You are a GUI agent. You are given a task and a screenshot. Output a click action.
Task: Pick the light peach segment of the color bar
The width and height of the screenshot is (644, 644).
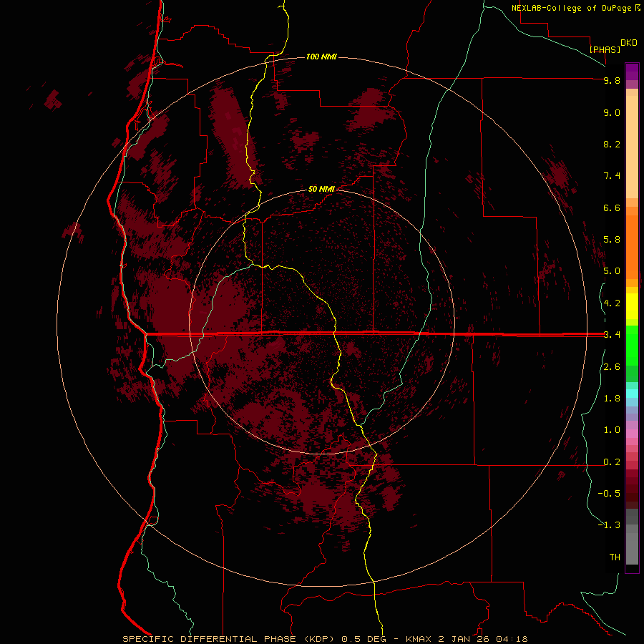pos(632,147)
